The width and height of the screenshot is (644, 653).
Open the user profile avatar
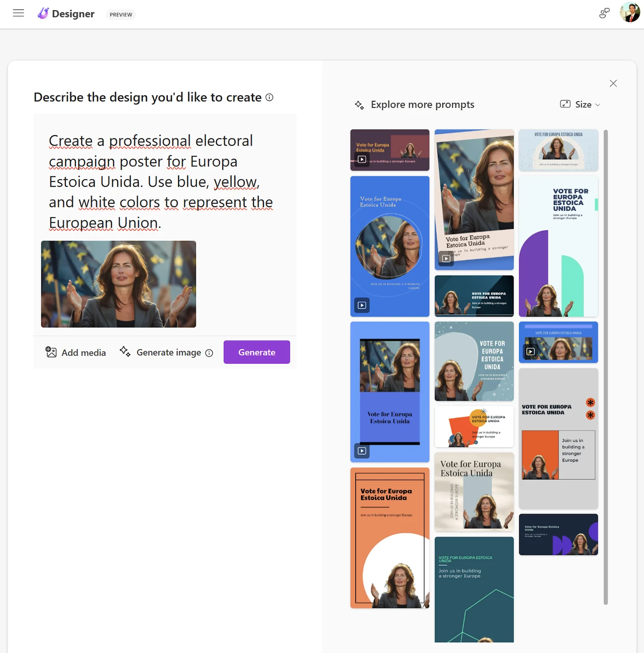click(x=630, y=12)
